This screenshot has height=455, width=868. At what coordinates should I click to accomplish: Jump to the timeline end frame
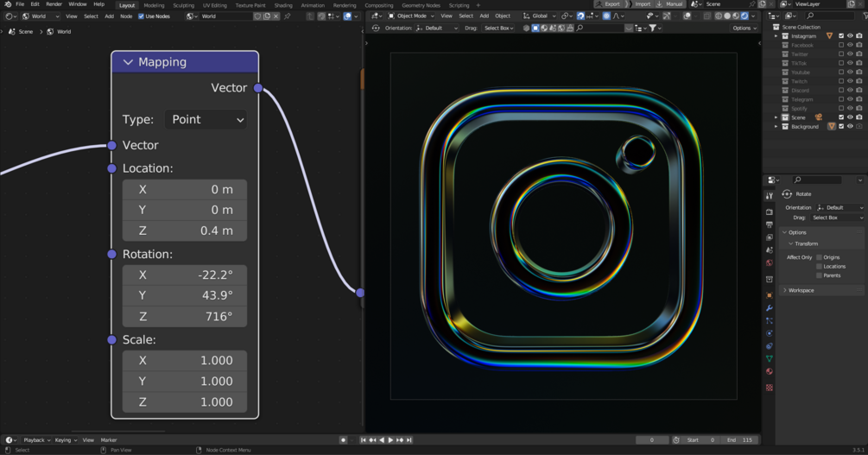tap(409, 440)
